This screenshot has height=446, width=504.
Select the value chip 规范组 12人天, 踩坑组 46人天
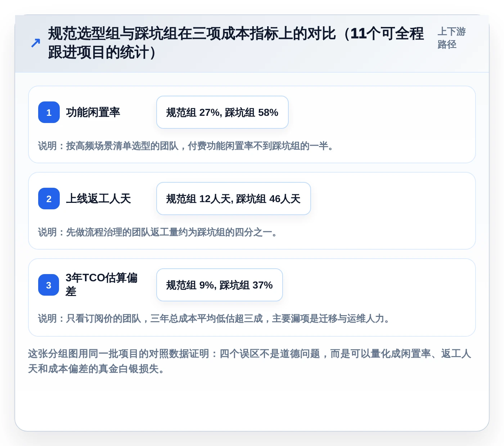point(234,199)
